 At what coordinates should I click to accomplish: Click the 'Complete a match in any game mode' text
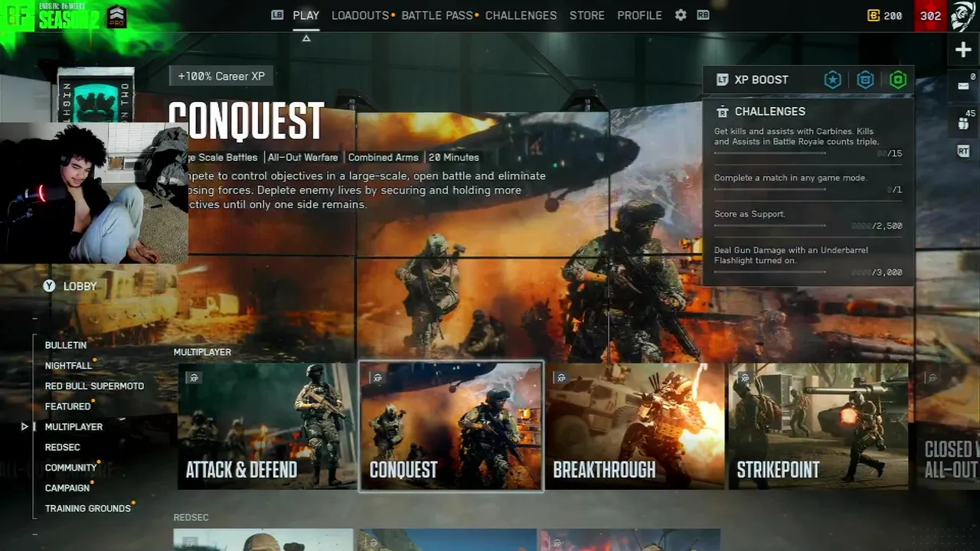coord(790,178)
